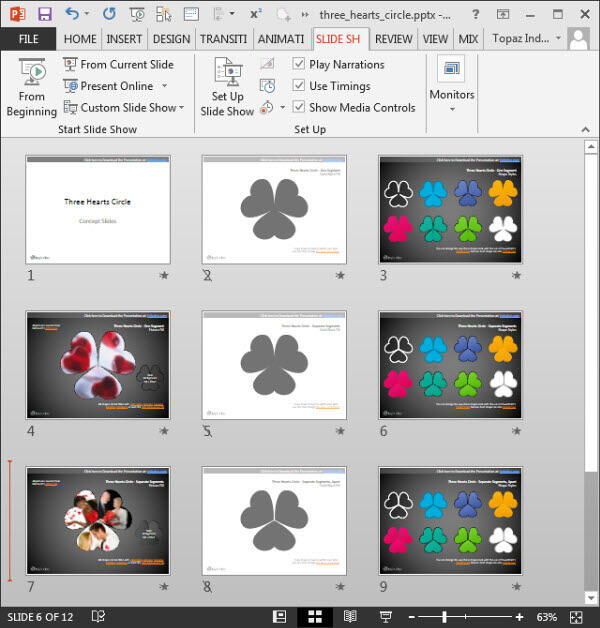Switch to Reading View in status bar

pos(350,616)
